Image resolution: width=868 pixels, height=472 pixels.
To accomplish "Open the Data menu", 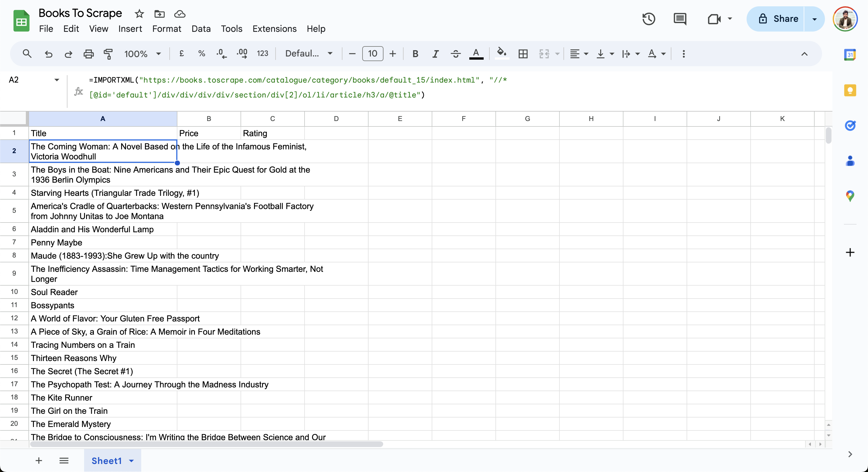I will pyautogui.click(x=201, y=29).
